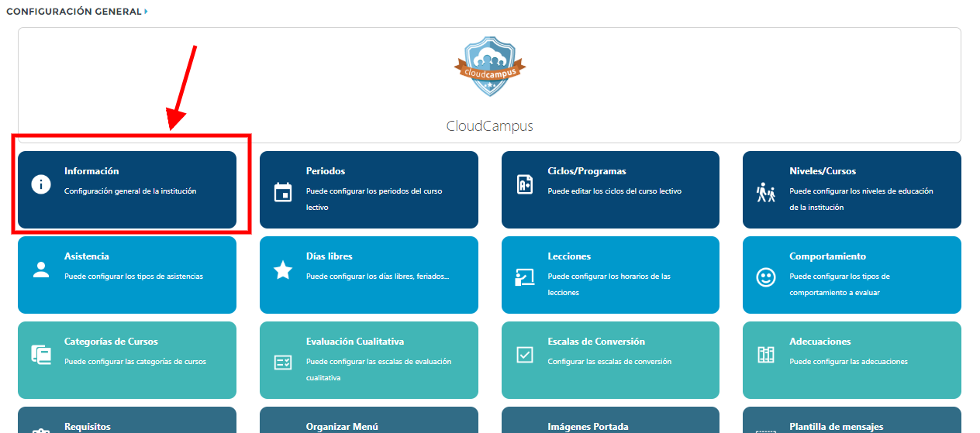
Task: Expand the Configuración General breadcrumb arrow
Action: [146, 12]
